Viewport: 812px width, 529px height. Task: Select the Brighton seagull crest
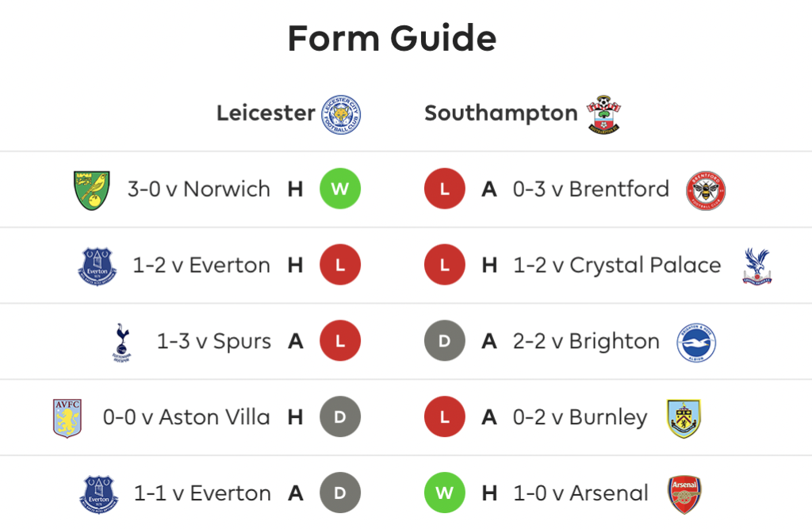click(x=696, y=343)
